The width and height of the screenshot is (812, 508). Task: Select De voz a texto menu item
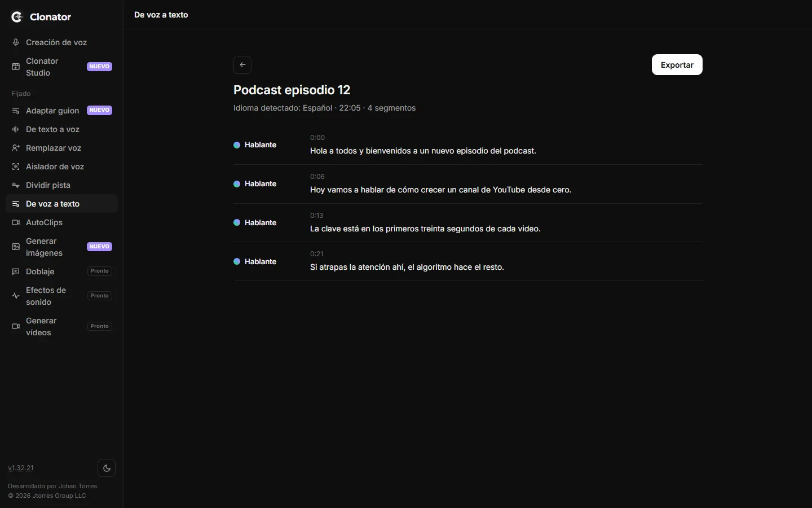[61, 204]
